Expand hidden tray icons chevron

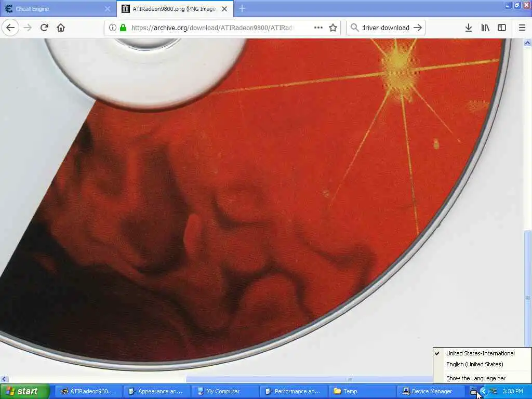tap(484, 392)
